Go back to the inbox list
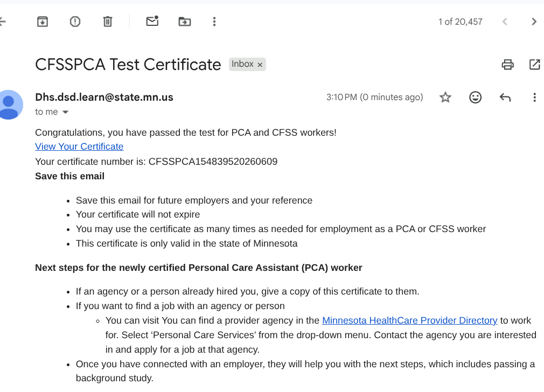This screenshot has width=544, height=392. pyautogui.click(x=3, y=22)
